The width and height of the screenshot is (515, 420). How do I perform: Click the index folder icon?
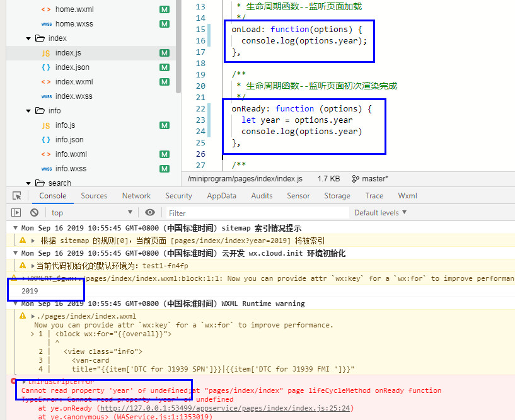(x=40, y=38)
